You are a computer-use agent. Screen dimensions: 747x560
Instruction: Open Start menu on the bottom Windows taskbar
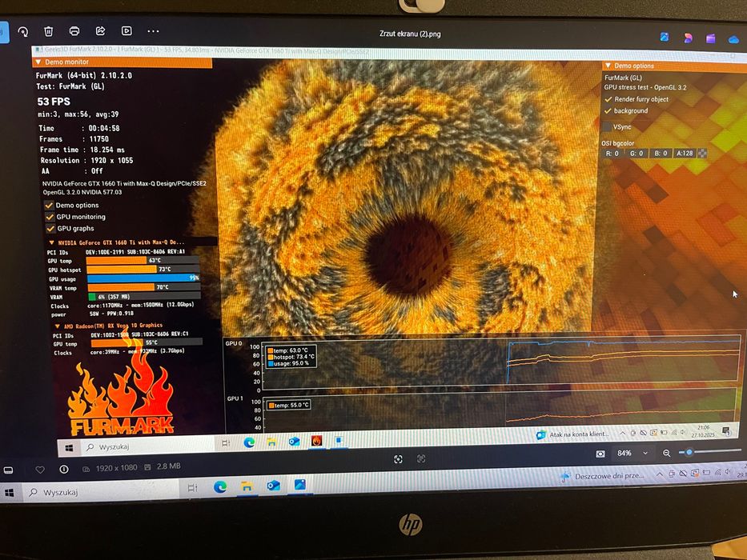9,494
